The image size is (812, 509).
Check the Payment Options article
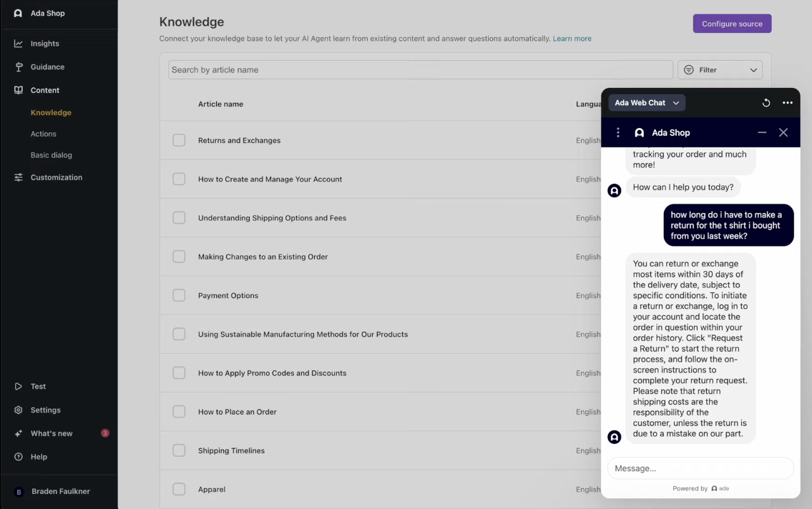pos(179,295)
